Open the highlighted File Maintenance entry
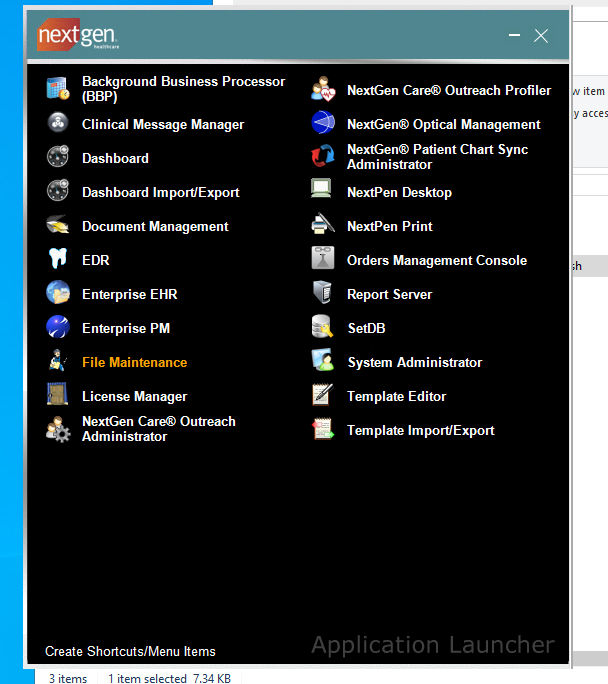This screenshot has height=684, width=608. pos(134,362)
